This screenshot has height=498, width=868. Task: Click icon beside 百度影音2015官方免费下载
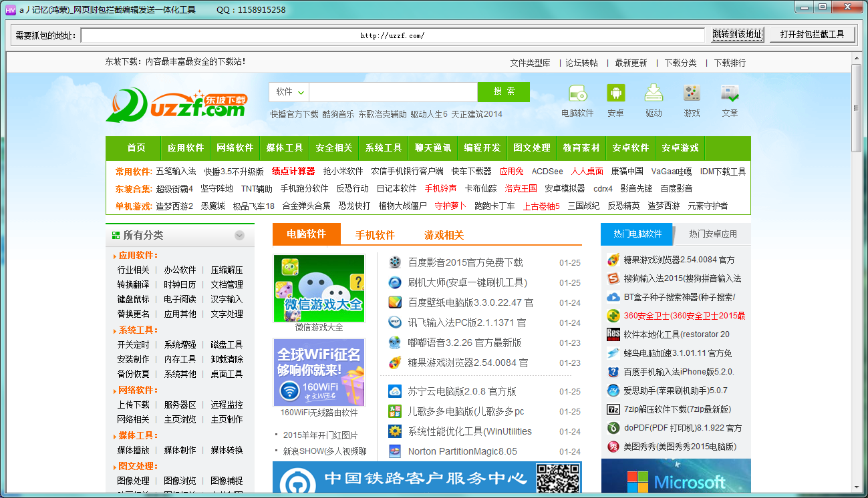(x=395, y=262)
